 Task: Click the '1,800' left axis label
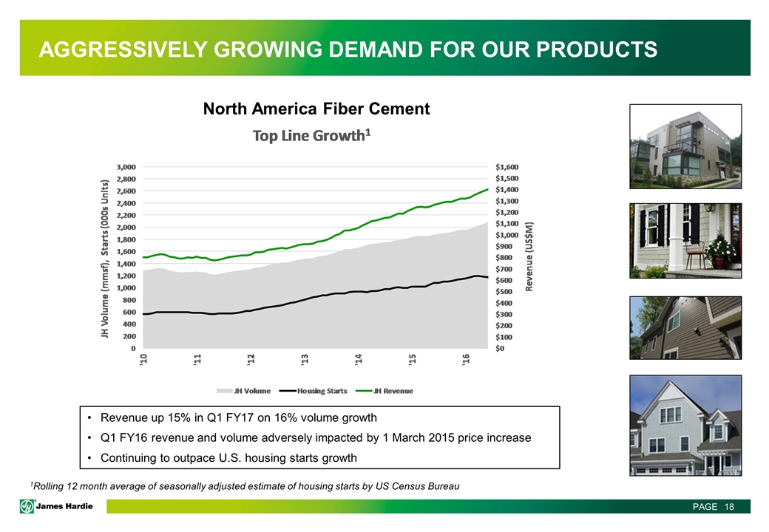126,239
